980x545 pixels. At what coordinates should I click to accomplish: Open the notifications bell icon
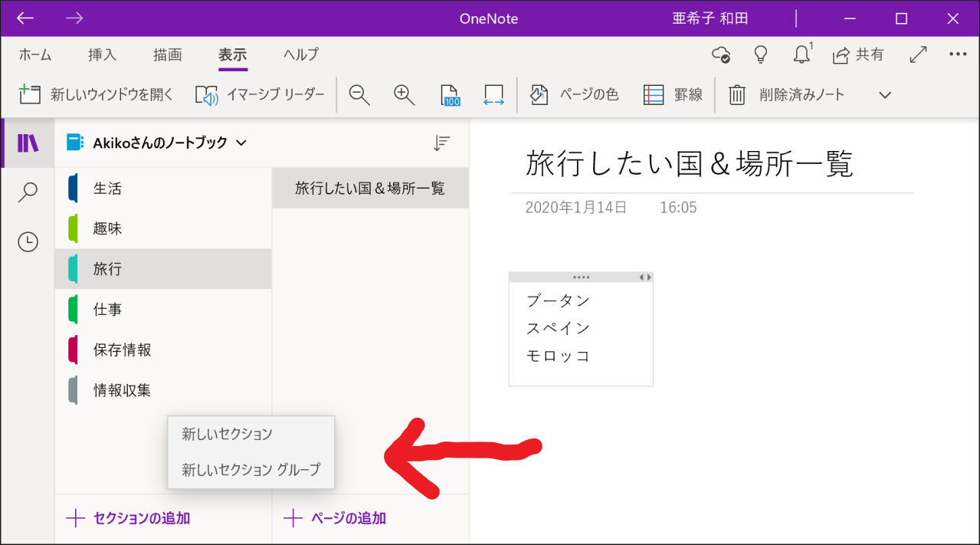click(801, 54)
